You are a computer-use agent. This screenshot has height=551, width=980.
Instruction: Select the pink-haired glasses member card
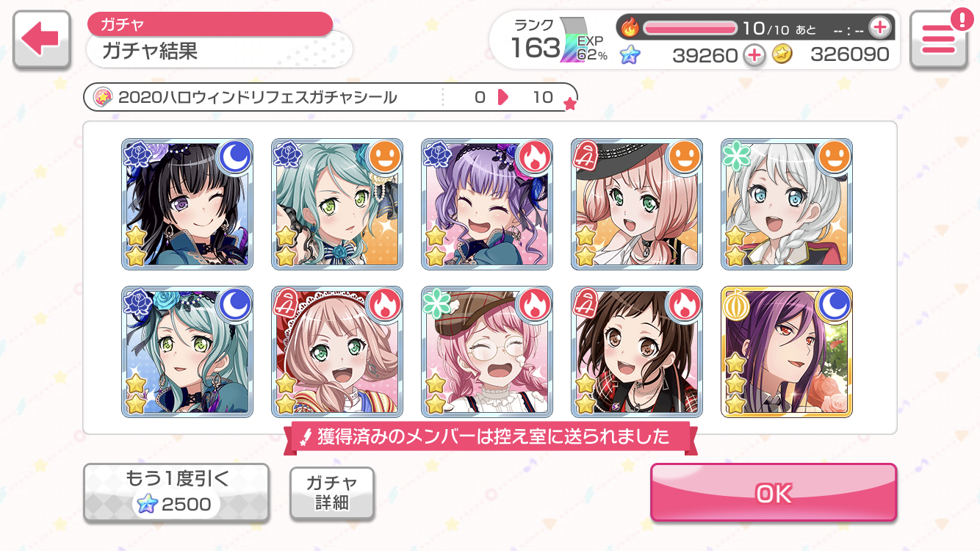[487, 352]
